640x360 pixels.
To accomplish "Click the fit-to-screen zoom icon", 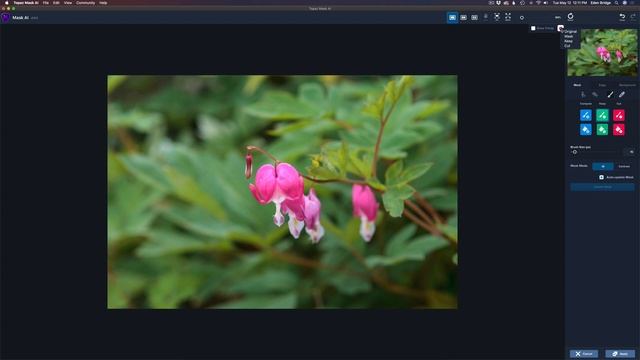I will click(x=497, y=17).
